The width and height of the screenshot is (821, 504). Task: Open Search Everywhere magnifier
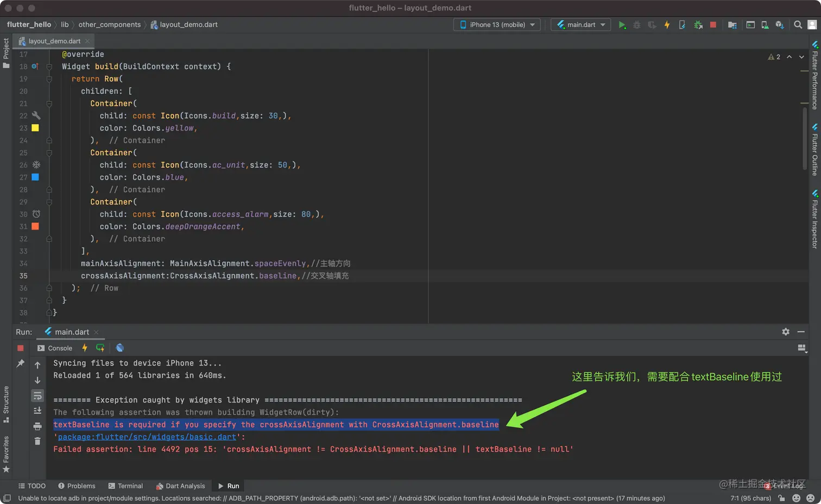[798, 25]
